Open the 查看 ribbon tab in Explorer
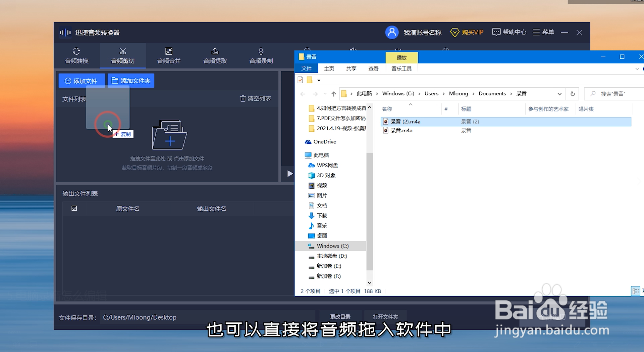The width and height of the screenshot is (644, 352). point(373,69)
